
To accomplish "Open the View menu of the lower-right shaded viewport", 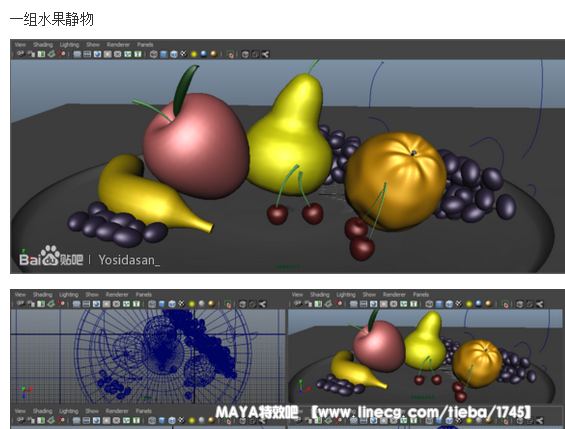I will point(297,295).
